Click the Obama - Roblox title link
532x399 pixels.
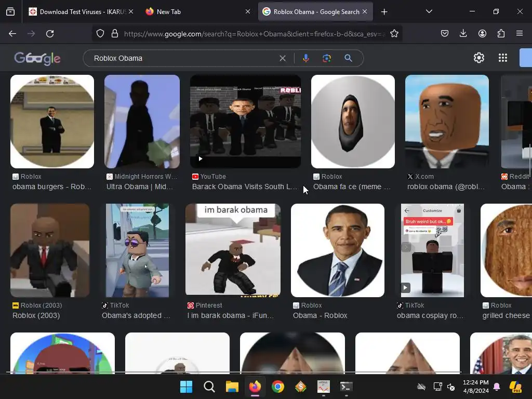(x=320, y=315)
